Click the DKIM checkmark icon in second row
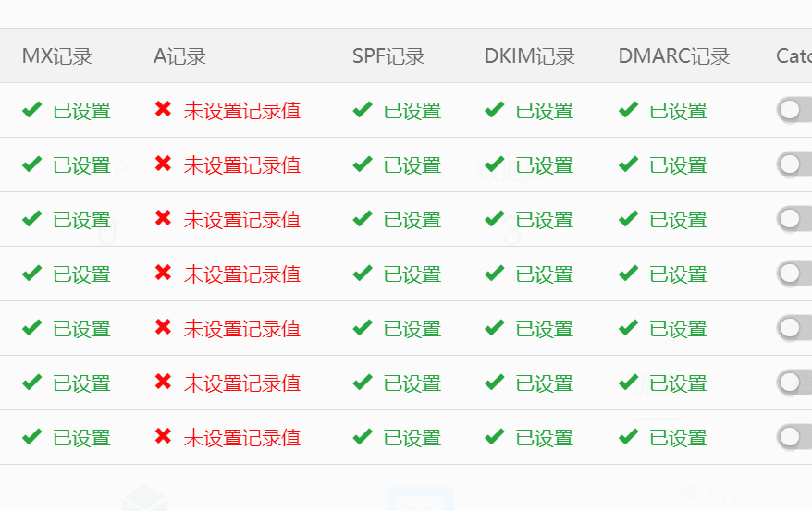The width and height of the screenshot is (812, 511). 495,164
